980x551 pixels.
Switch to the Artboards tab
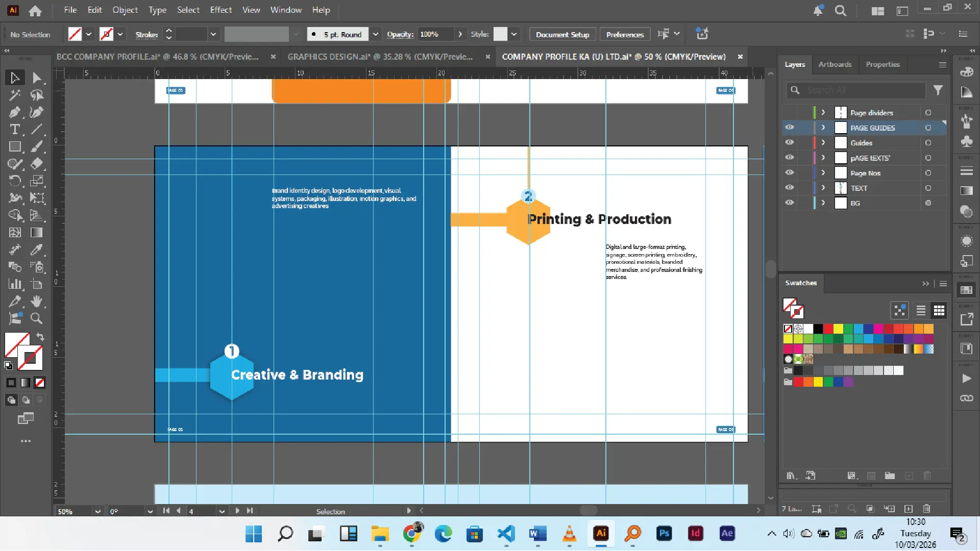click(835, 64)
